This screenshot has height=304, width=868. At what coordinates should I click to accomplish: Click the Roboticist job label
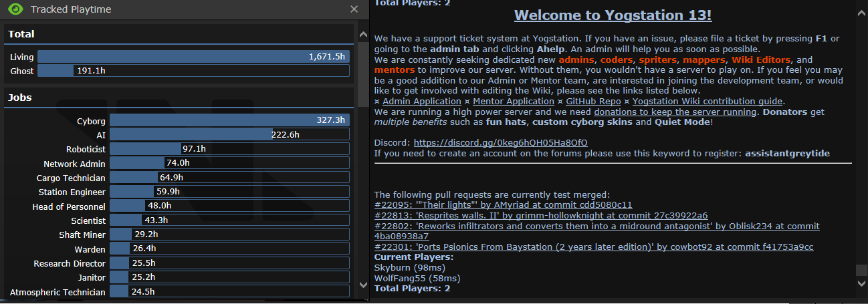pos(86,149)
